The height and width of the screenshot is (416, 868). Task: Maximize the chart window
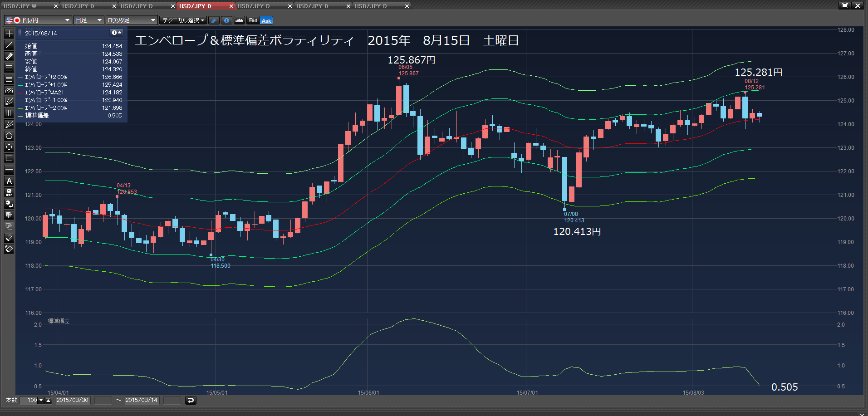(x=845, y=5)
